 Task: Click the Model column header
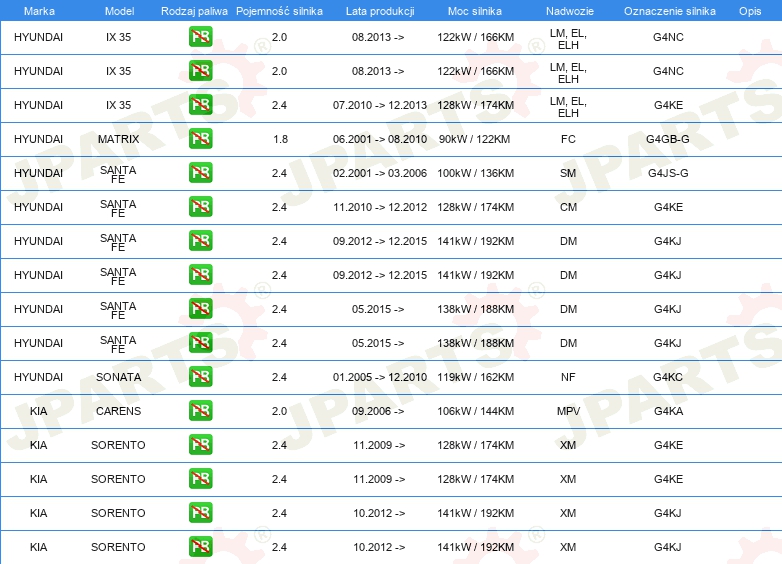point(119,11)
